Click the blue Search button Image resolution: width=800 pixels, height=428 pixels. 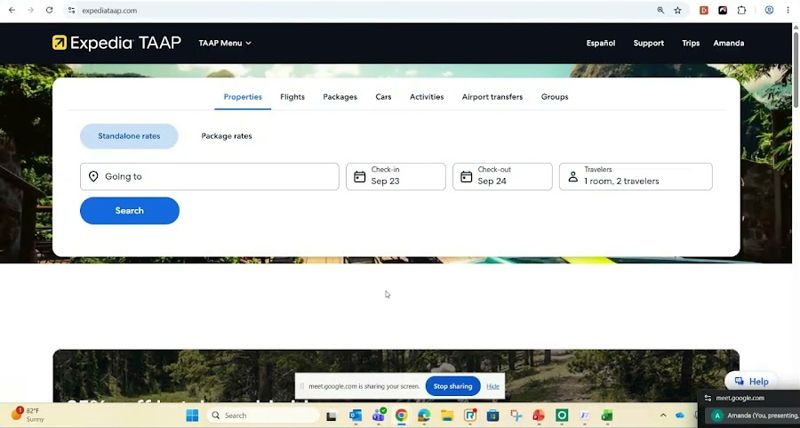[x=130, y=211]
